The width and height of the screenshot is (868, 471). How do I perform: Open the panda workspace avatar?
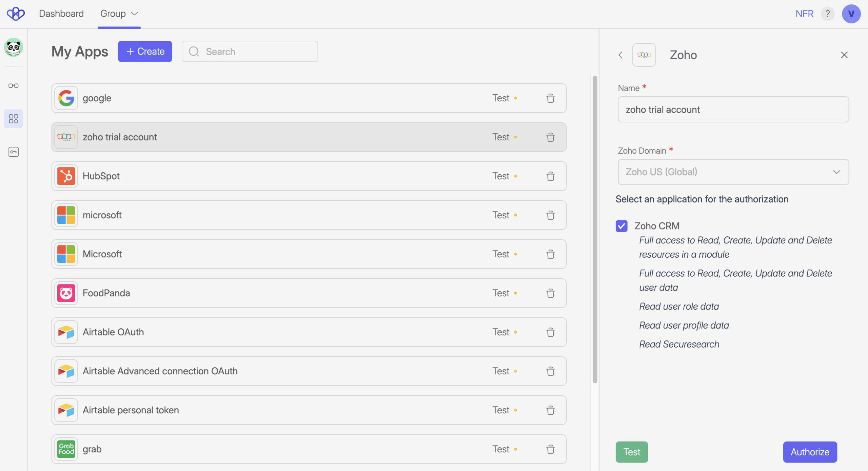pyautogui.click(x=14, y=47)
